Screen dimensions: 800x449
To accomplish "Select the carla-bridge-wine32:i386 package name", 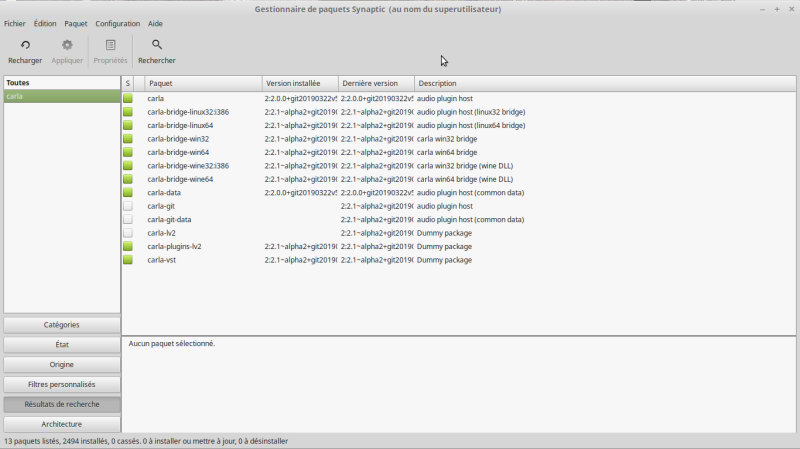I will tap(188, 165).
